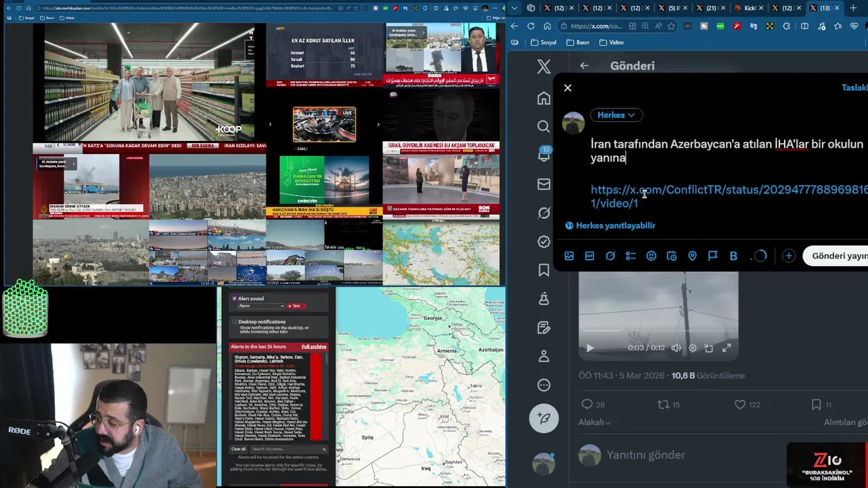Add a poll to the post
The image size is (868, 488).
[x=631, y=256]
